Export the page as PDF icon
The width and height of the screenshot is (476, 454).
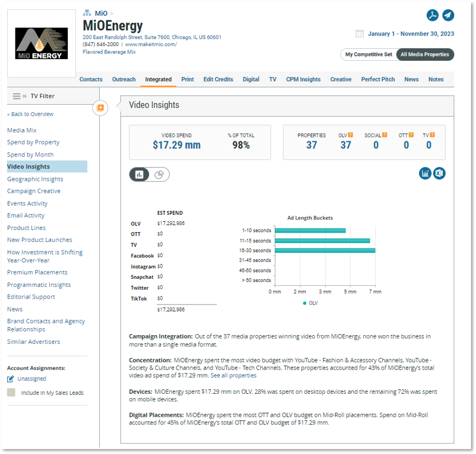pyautogui.click(x=432, y=15)
